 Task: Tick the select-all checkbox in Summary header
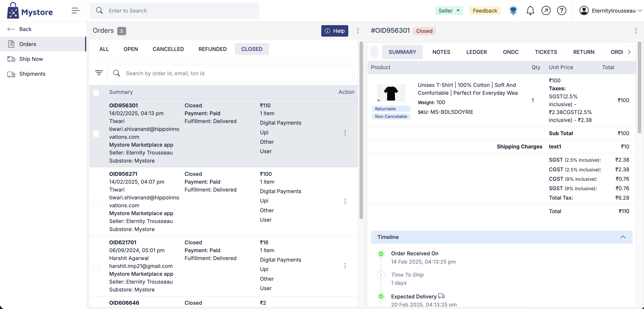click(x=96, y=93)
